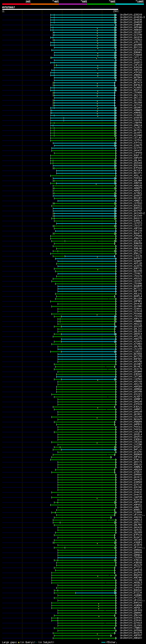Open hit UniRef100_Q0WMG6
The image size is (146, 644).
[x=131, y=25]
